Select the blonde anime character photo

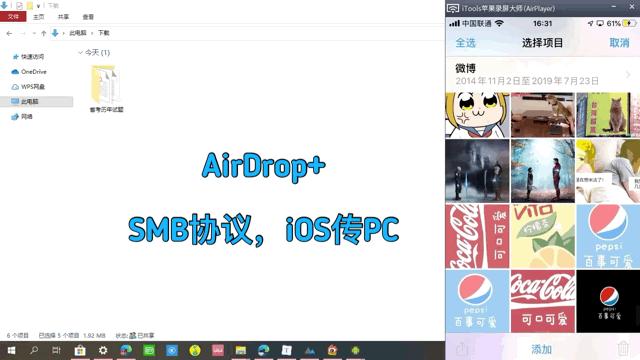pyautogui.click(x=608, y=171)
